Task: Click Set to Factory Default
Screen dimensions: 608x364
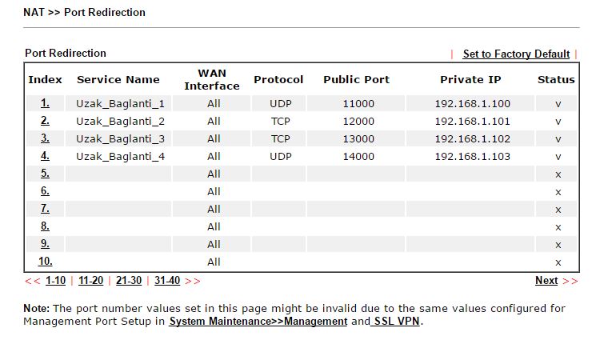Action: point(516,54)
